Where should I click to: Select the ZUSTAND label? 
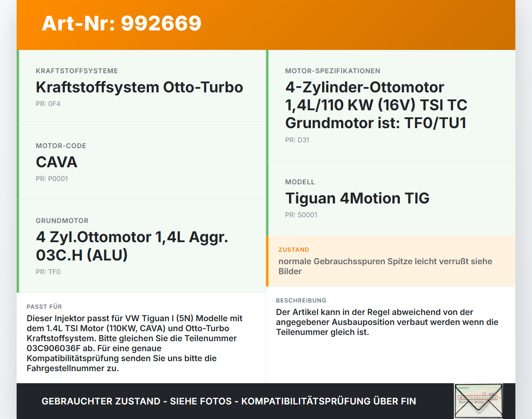[294, 250]
